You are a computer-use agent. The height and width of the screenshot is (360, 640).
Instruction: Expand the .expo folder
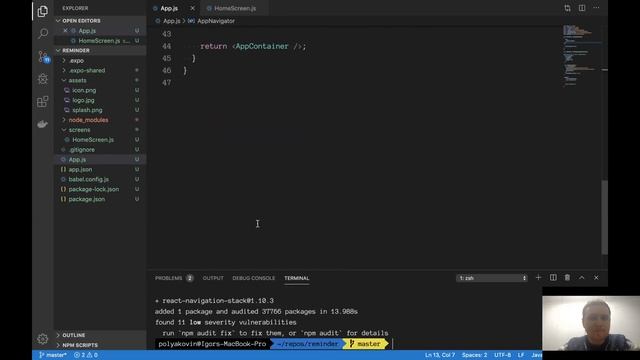click(77, 60)
